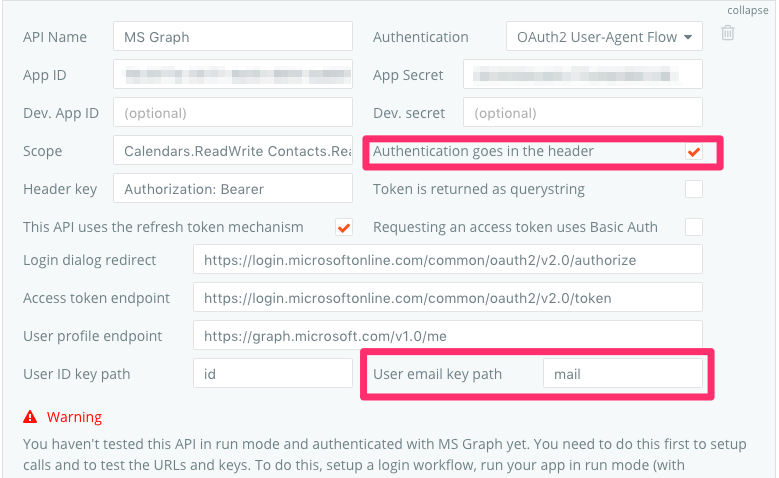Edit the Login dialog redirect URL

point(448,259)
